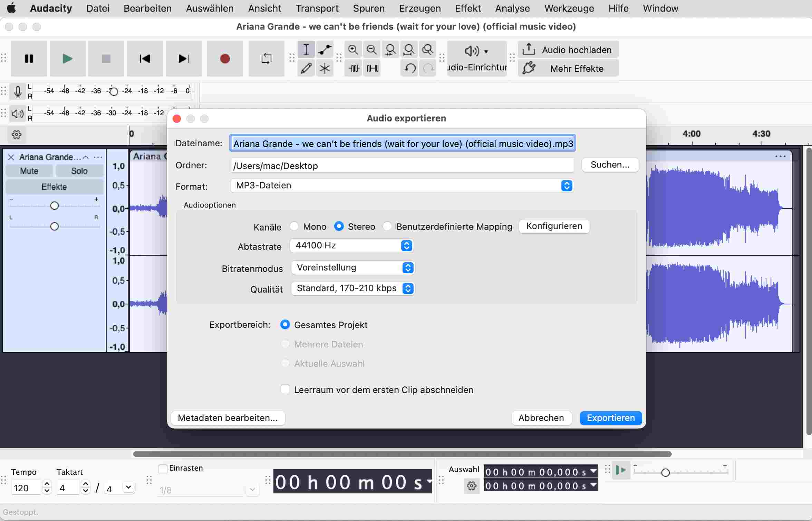This screenshot has height=521, width=812.
Task: Open the Spuren menu
Action: 368,8
